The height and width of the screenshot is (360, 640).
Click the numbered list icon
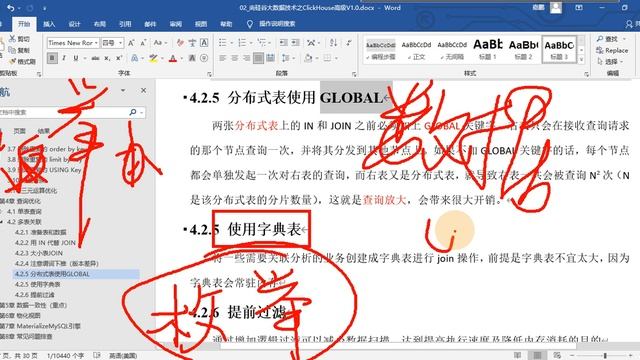[242, 43]
